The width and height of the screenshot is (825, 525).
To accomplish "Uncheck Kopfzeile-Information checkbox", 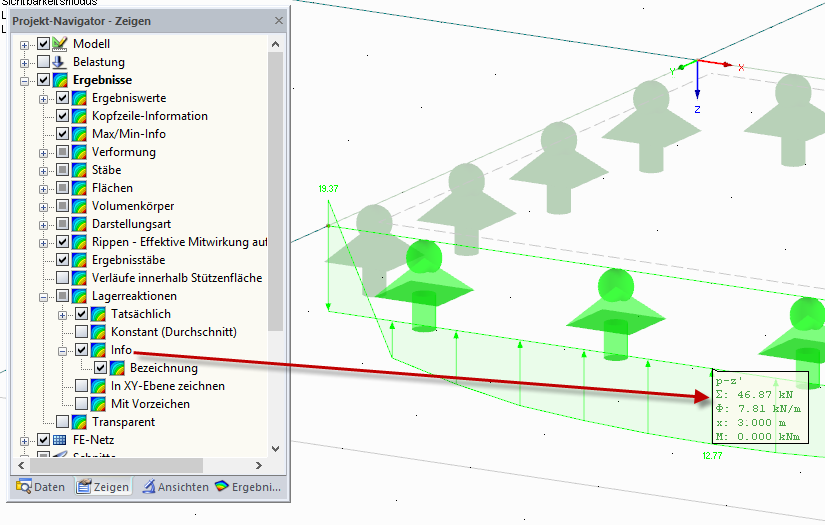I will tap(62, 116).
